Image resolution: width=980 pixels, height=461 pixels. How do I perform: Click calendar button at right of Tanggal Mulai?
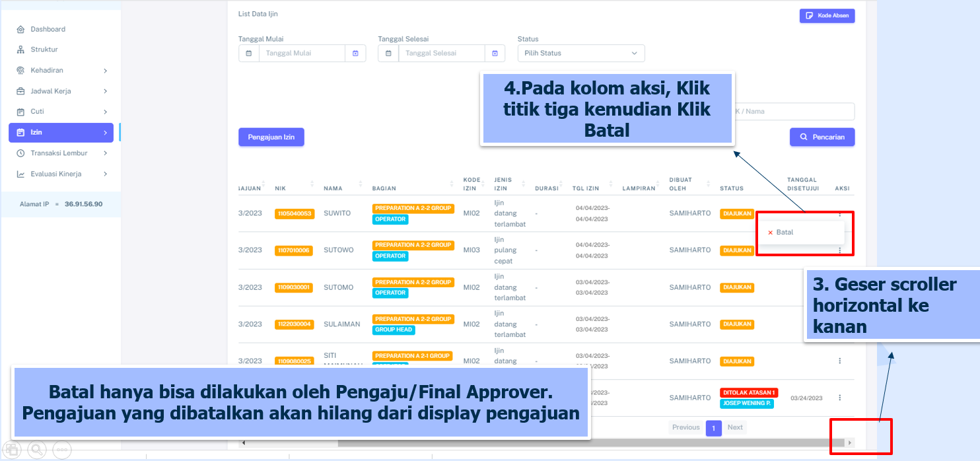click(x=355, y=53)
